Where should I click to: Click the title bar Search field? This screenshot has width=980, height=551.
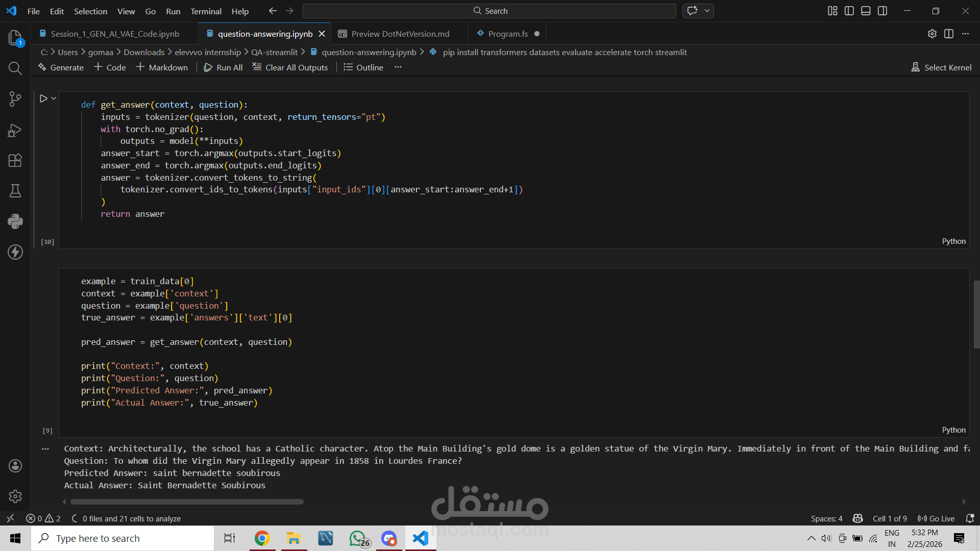pyautogui.click(x=489, y=11)
